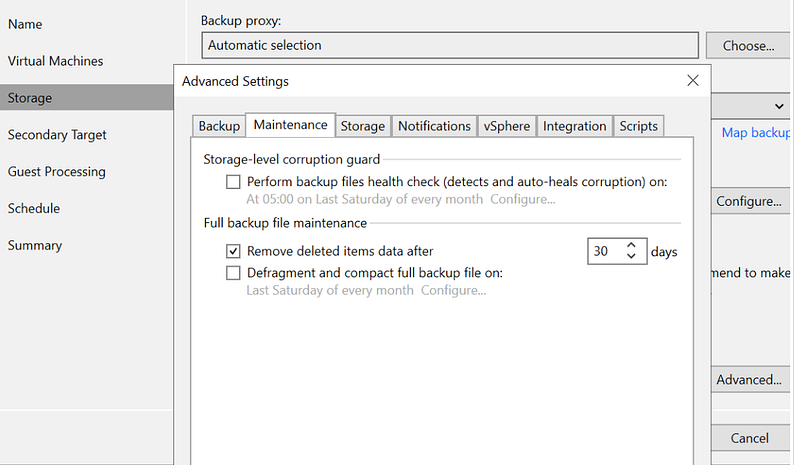800x465 pixels.
Task: Open the Storage tab in Advanced Settings
Action: click(x=362, y=126)
